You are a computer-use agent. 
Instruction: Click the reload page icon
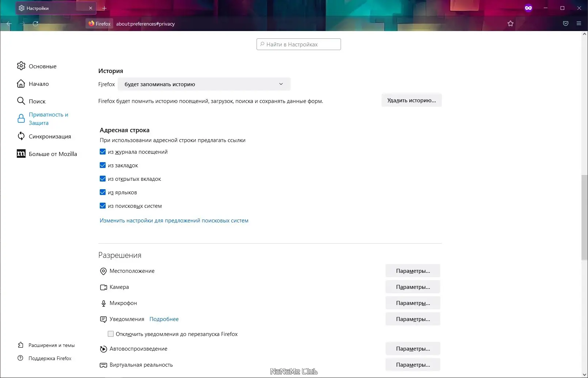point(35,24)
